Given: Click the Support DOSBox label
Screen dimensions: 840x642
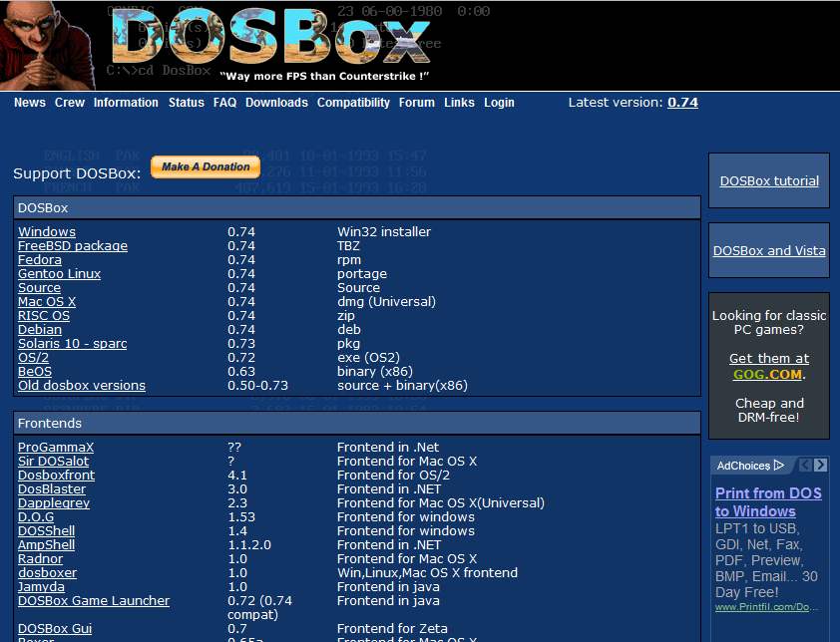Looking at the screenshot, I should [77, 173].
